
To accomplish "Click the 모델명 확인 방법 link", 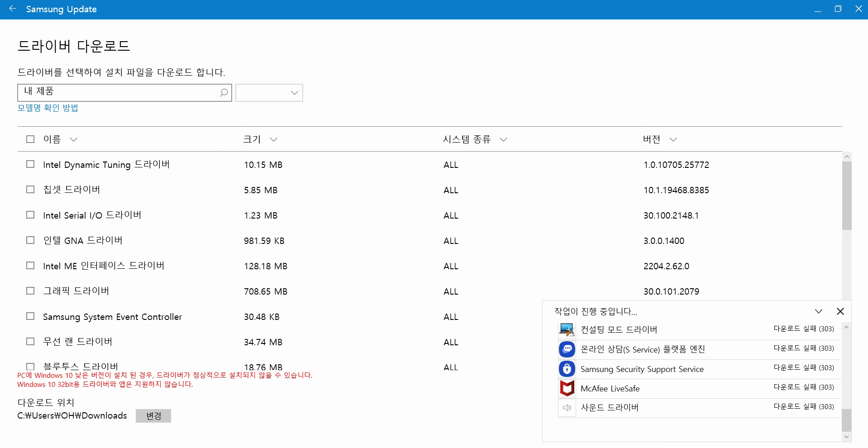I will [x=48, y=108].
